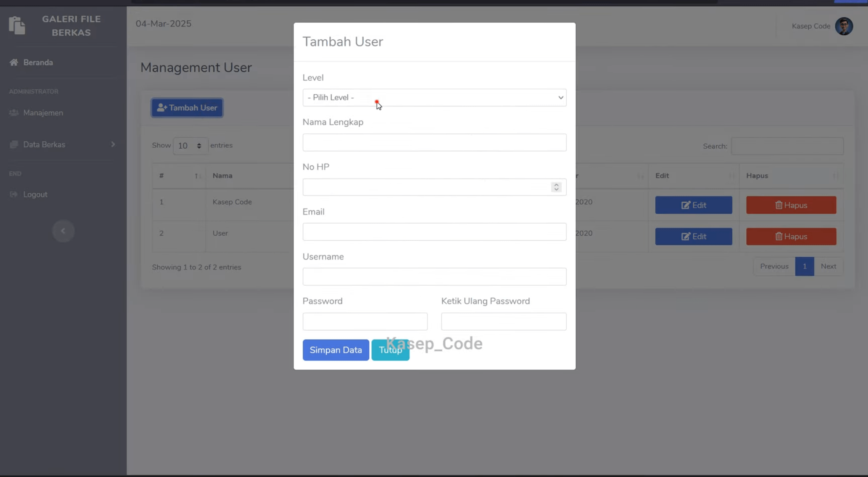The height and width of the screenshot is (477, 868).
Task: Click the Password input field
Action: click(365, 321)
